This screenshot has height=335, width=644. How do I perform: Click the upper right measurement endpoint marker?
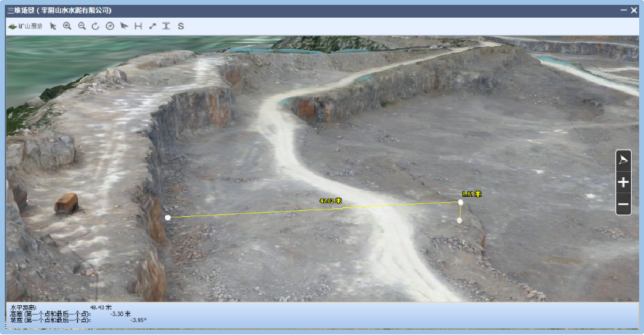(x=460, y=203)
